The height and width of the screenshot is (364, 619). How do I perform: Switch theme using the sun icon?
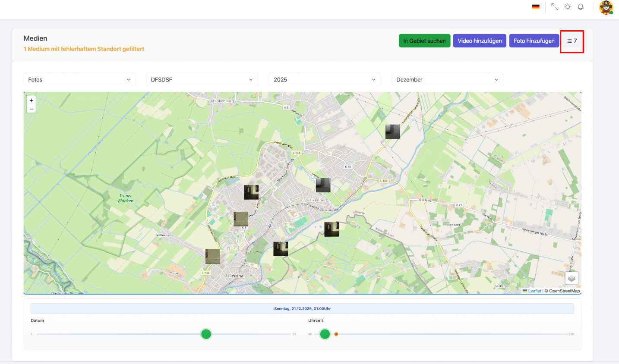click(x=568, y=7)
